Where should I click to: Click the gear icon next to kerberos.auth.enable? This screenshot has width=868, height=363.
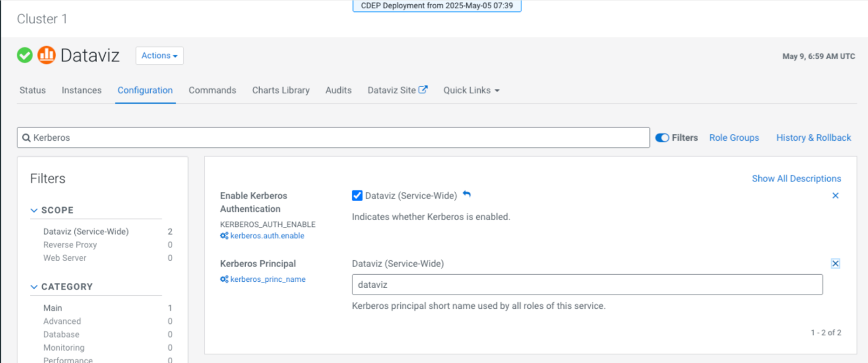(224, 236)
